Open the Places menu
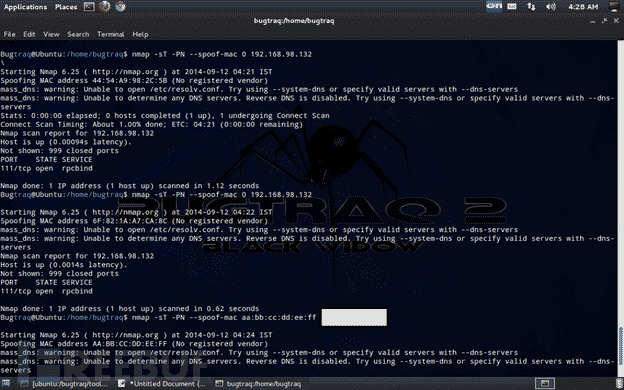Screen dimensions: 624x390 point(66,7)
